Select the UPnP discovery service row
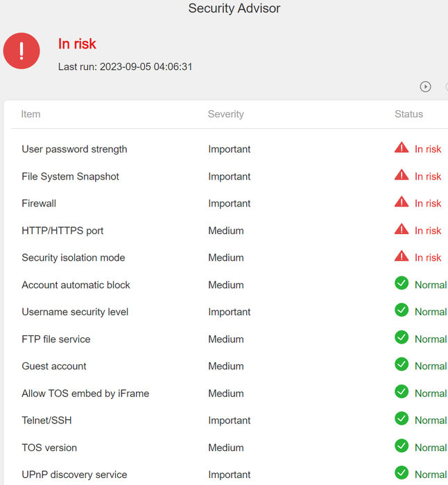 click(x=74, y=475)
